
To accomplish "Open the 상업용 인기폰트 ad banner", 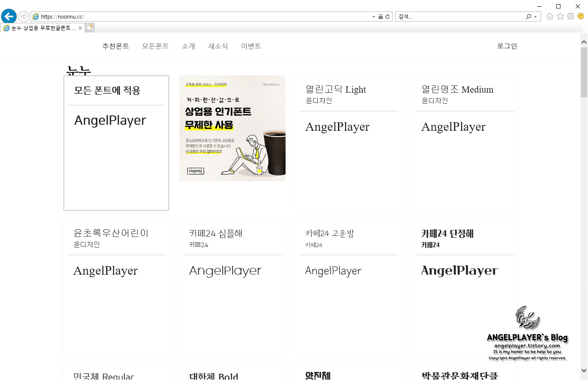I will coord(232,128).
